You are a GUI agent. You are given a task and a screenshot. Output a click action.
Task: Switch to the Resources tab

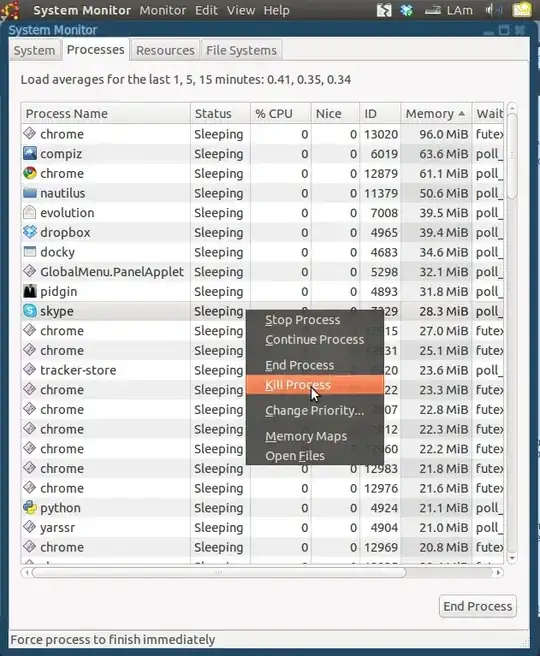[x=165, y=50]
